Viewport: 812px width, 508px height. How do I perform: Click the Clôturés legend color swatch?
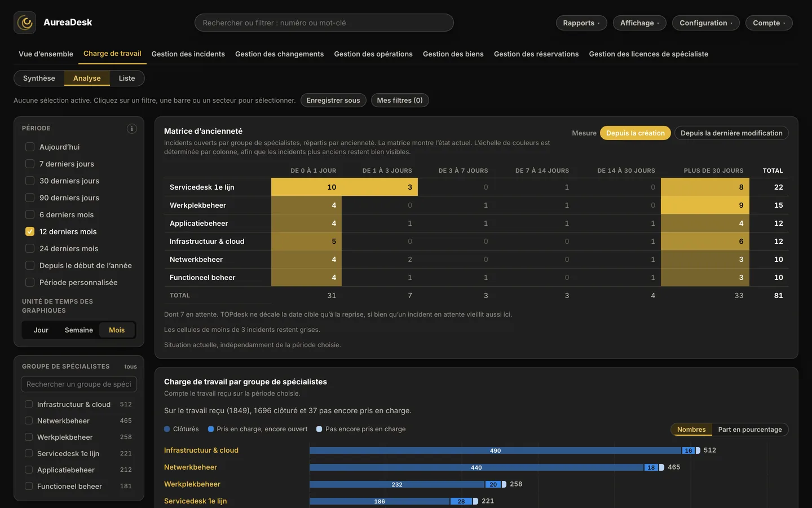click(167, 429)
